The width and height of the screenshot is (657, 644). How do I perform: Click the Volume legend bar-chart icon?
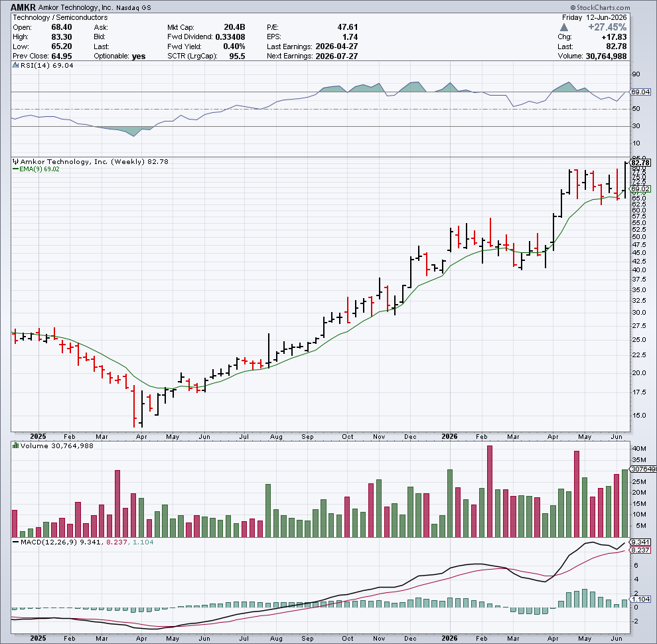(15, 445)
